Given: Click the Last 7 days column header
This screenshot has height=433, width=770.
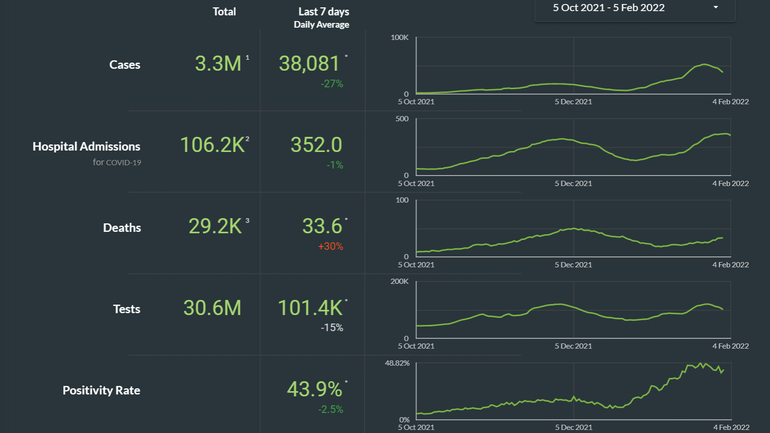Looking at the screenshot, I should click(323, 12).
